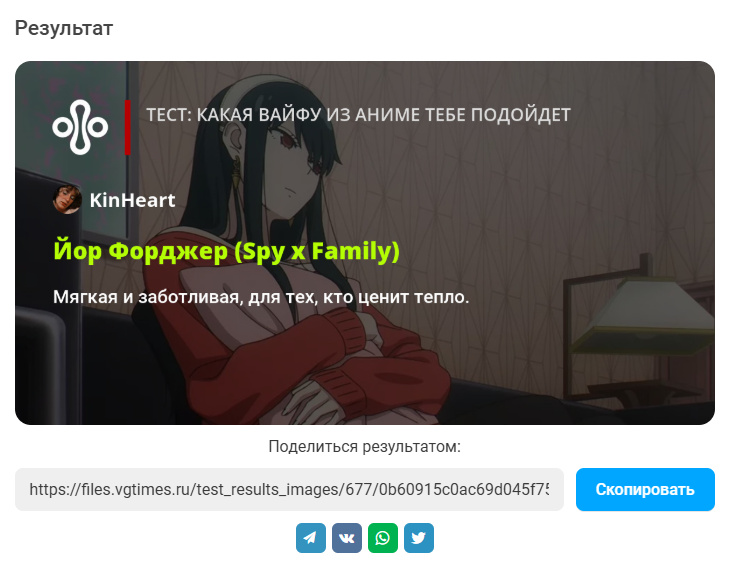Click the white site logo on card
The image size is (730, 564).
pyautogui.click(x=80, y=127)
